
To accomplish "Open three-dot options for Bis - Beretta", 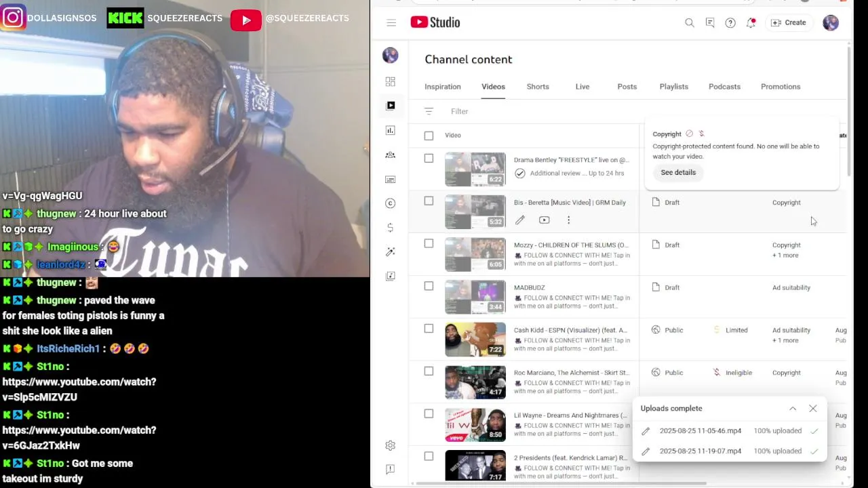I will point(569,220).
